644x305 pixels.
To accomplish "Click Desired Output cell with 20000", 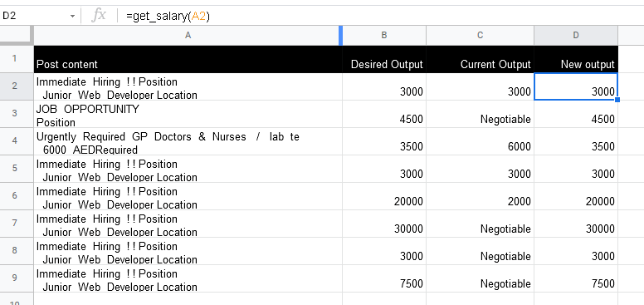I will click(384, 196).
